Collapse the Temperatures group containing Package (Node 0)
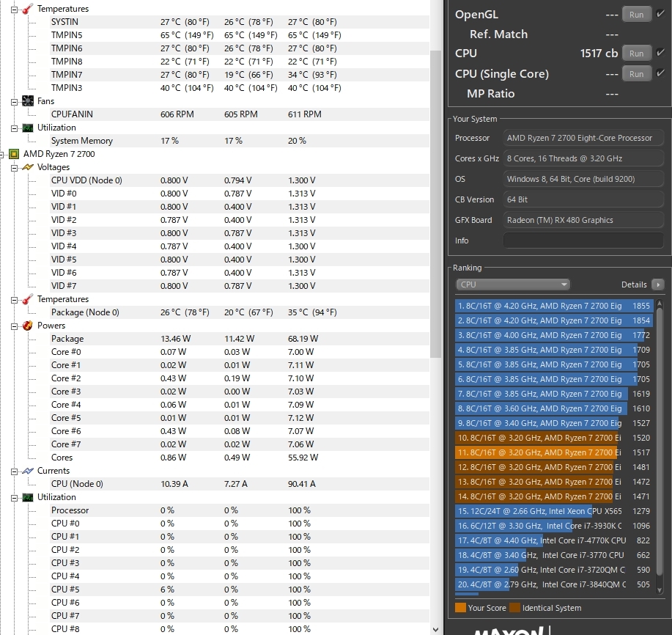Screen dimensions: 672x635 pos(14,300)
